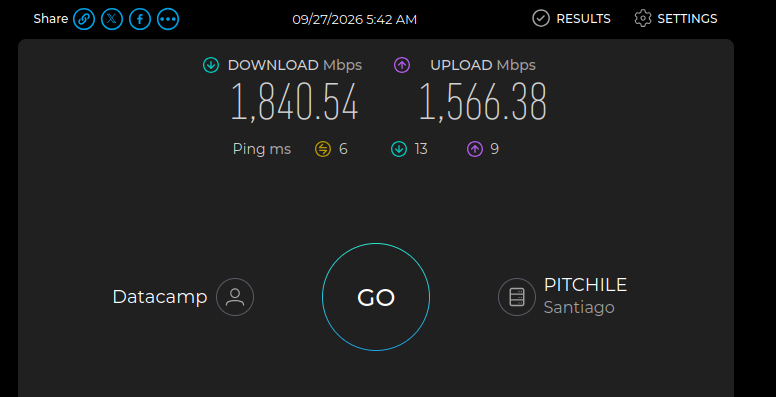Select the PITCHILE server name
The height and width of the screenshot is (397, 776).
(585, 285)
